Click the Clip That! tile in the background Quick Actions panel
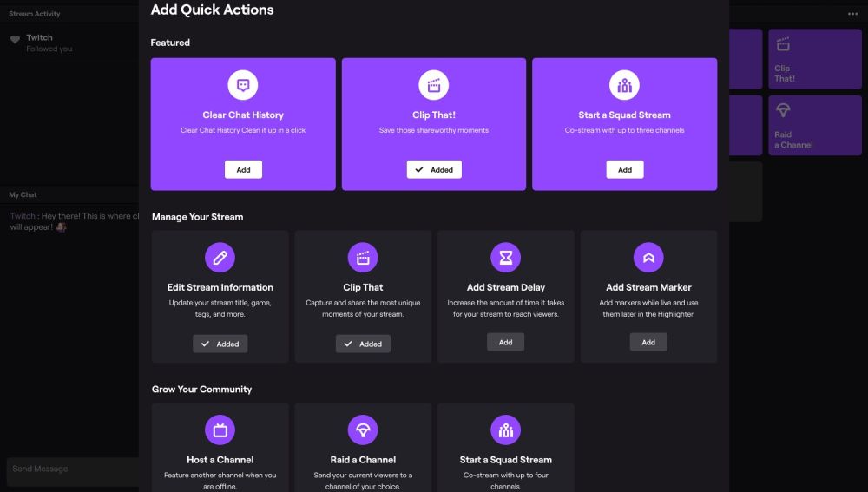868x492 pixels. pos(815,59)
